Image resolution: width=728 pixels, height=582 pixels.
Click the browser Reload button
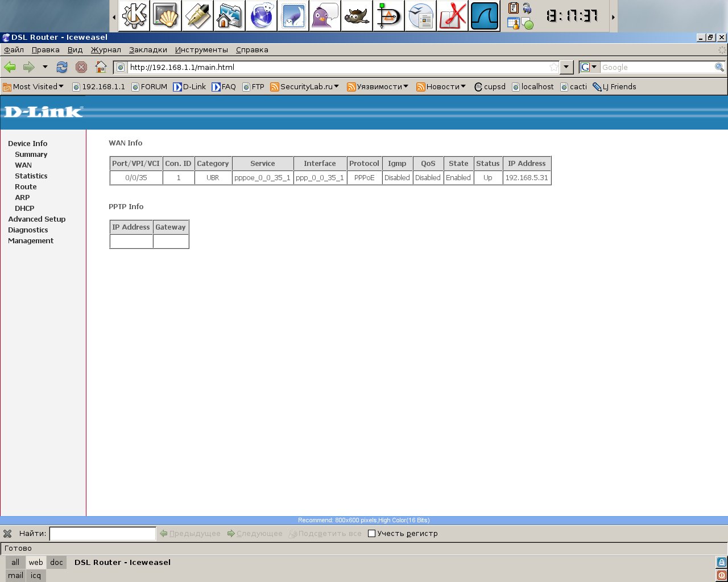pos(62,67)
